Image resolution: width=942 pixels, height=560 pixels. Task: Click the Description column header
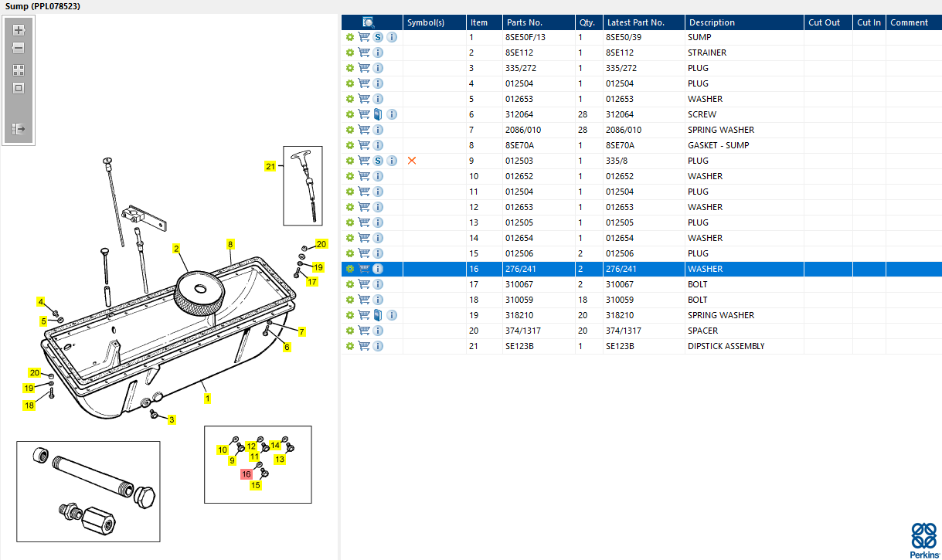[712, 22]
